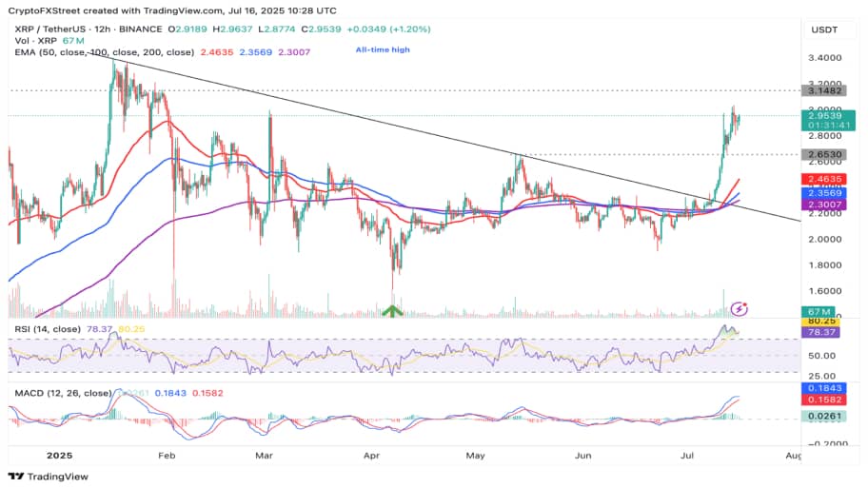Click the RSI (14, close) indicator label
Screen dimensions: 868x488
pos(48,329)
